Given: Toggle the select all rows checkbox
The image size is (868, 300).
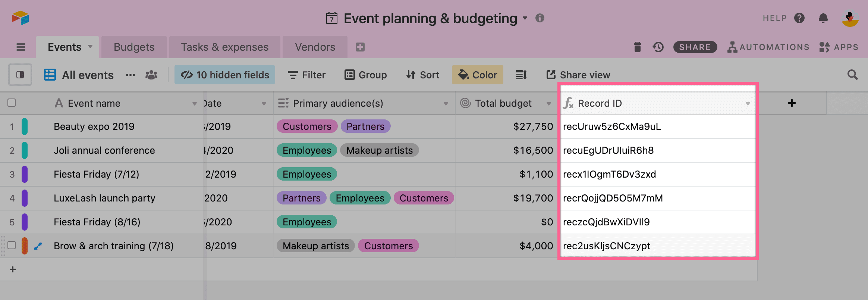Looking at the screenshot, I should tap(12, 103).
